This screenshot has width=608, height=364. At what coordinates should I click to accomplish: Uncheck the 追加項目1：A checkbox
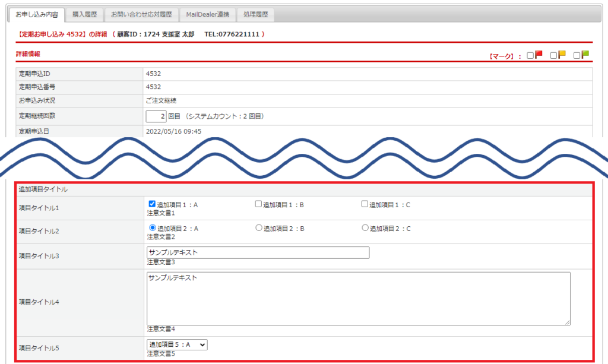click(152, 204)
